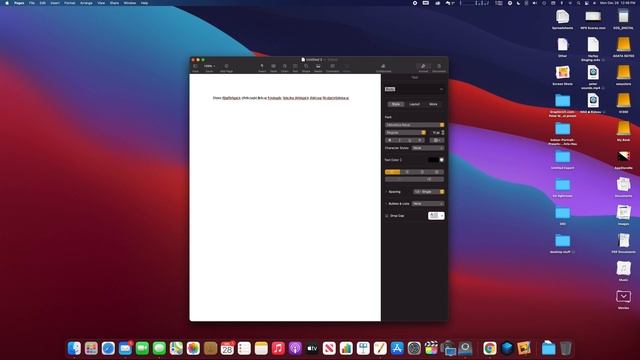The width and height of the screenshot is (640, 360).
Task: Toggle the Format inspector button
Action: click(x=423, y=67)
